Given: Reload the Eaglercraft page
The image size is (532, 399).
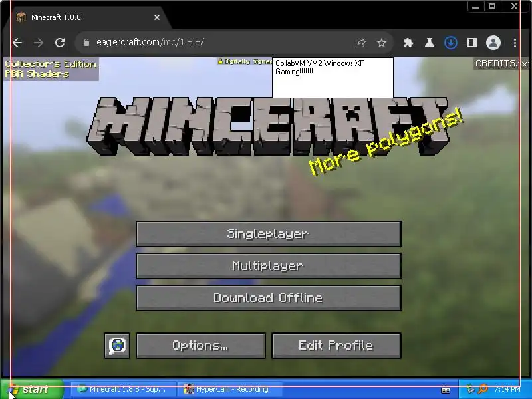Looking at the screenshot, I should tap(60, 43).
